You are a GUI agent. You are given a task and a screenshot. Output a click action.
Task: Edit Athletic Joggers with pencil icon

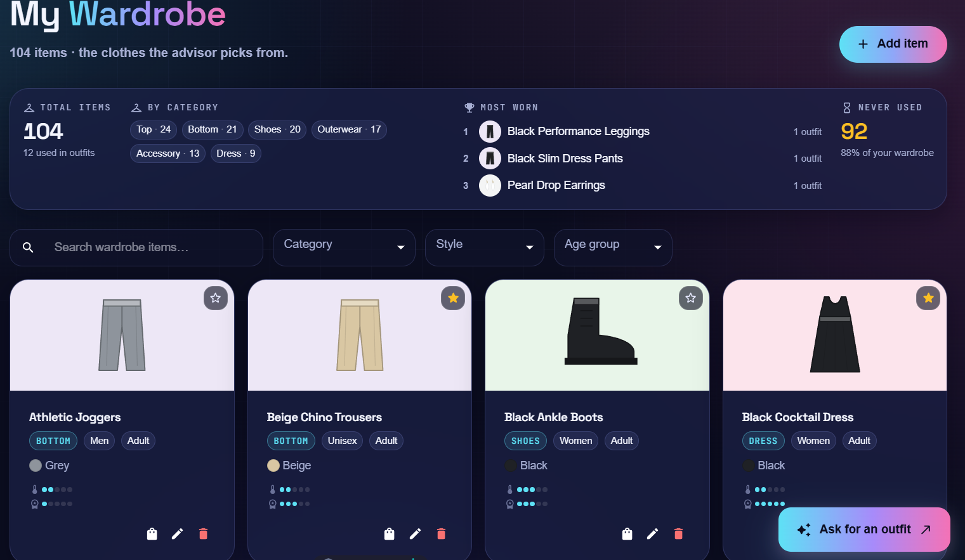tap(178, 534)
